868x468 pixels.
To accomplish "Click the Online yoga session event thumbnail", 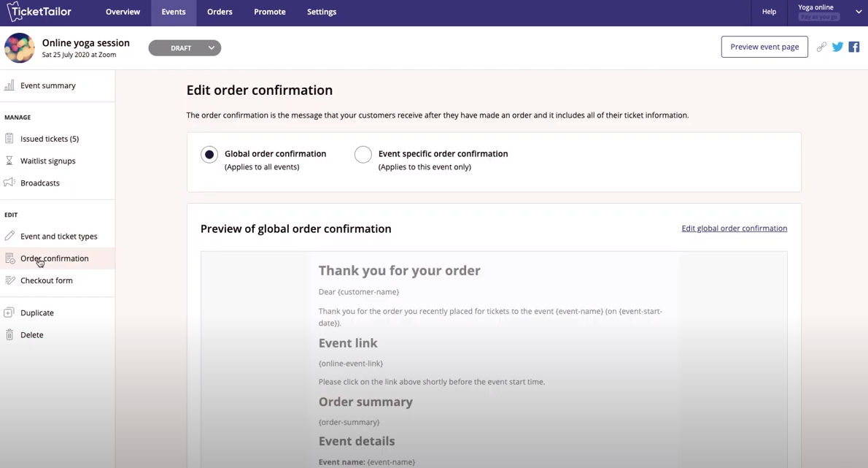I will point(20,48).
